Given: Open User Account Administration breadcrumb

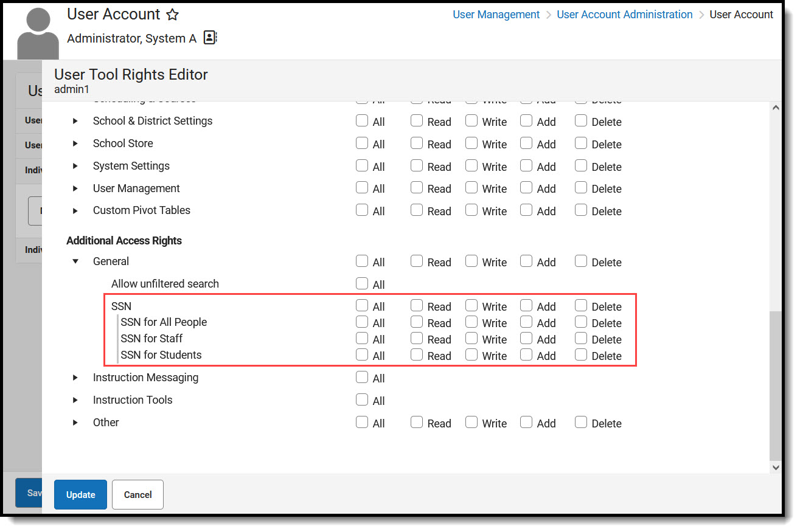Looking at the screenshot, I should click(x=625, y=15).
